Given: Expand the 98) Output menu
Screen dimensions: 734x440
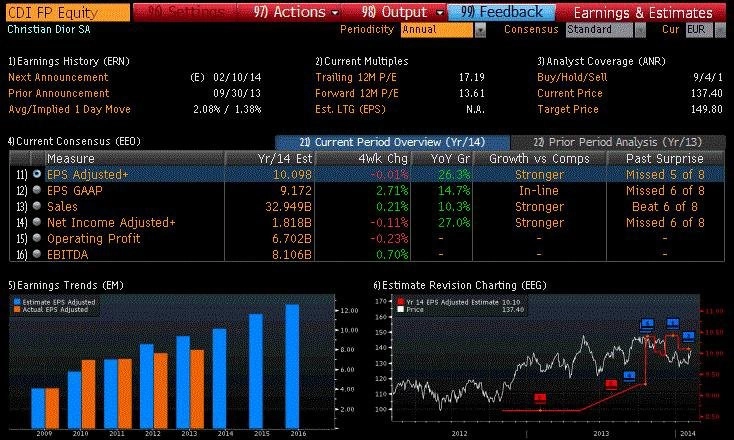Looking at the screenshot, I should point(402,12).
